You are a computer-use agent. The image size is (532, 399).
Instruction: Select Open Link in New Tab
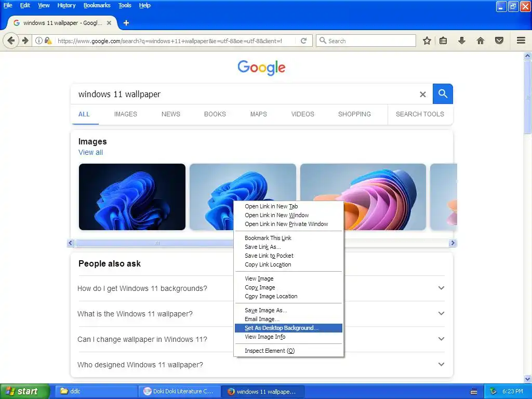click(288, 206)
